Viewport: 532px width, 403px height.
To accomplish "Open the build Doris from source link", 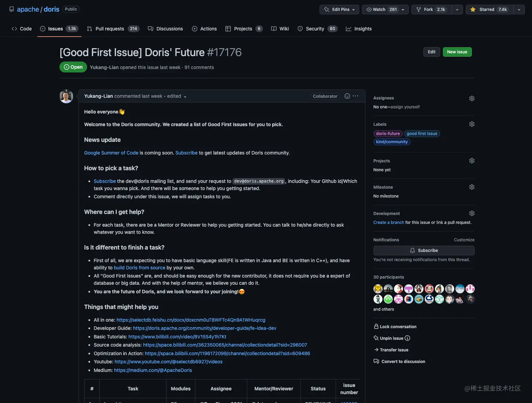I will 139,268.
